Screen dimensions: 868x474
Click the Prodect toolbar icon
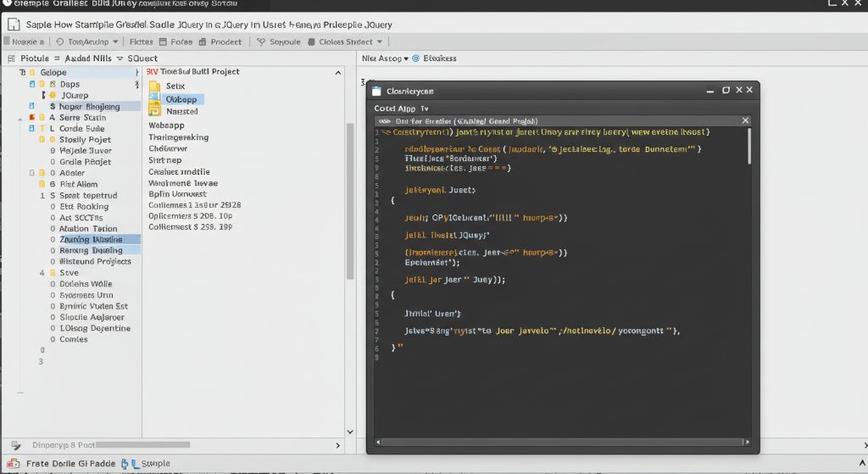[x=203, y=42]
